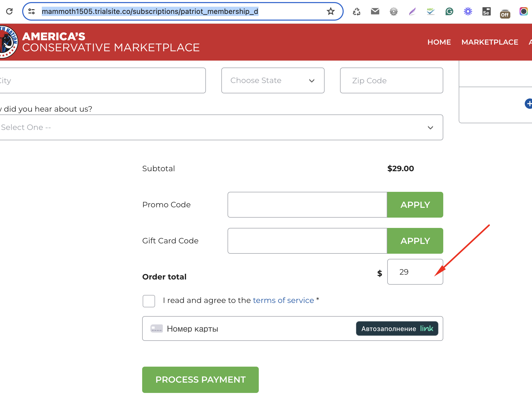
Task: Click the terms of service link
Action: tap(284, 300)
